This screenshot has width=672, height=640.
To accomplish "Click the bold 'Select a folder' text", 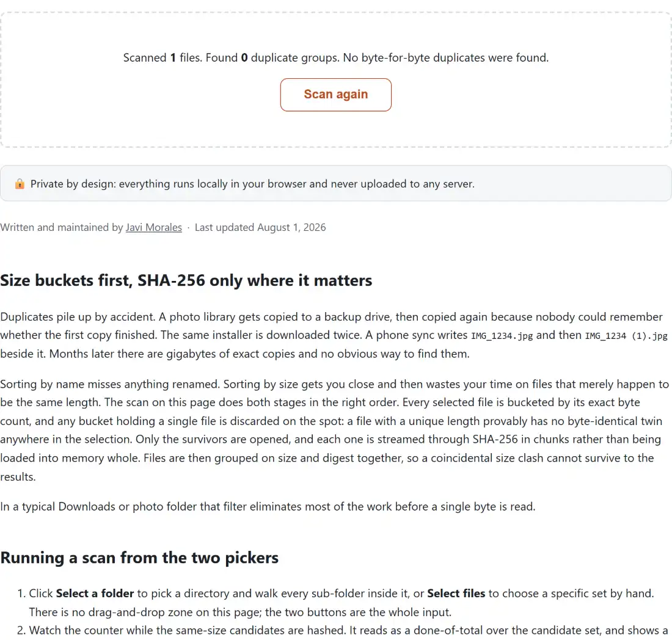I will 95,594.
